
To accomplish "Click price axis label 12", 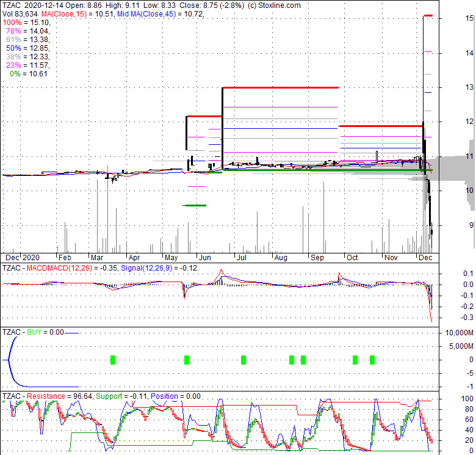I will (x=469, y=122).
